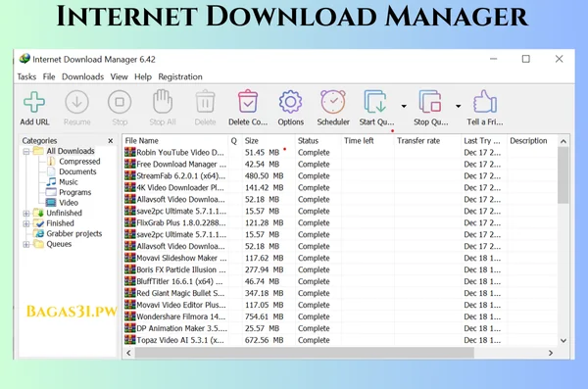Click the Delete Completed toolbar icon
Viewport: 588px width, 389px height.
[248, 101]
